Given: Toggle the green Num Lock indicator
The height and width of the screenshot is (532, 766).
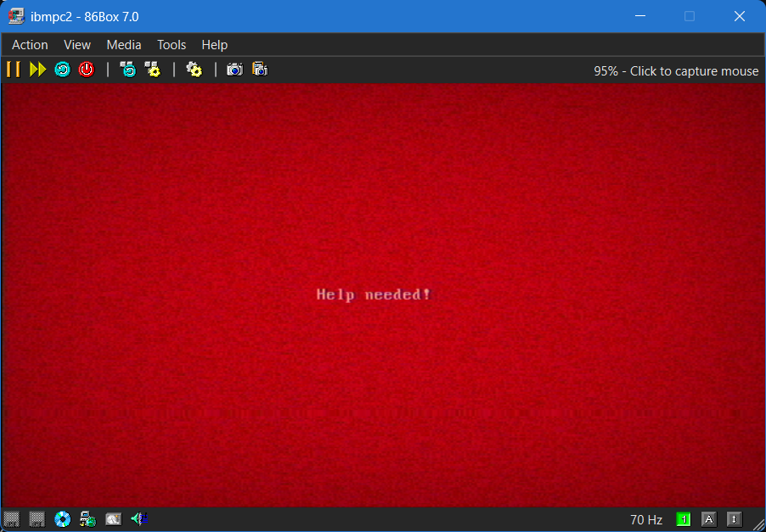Looking at the screenshot, I should coord(684,520).
